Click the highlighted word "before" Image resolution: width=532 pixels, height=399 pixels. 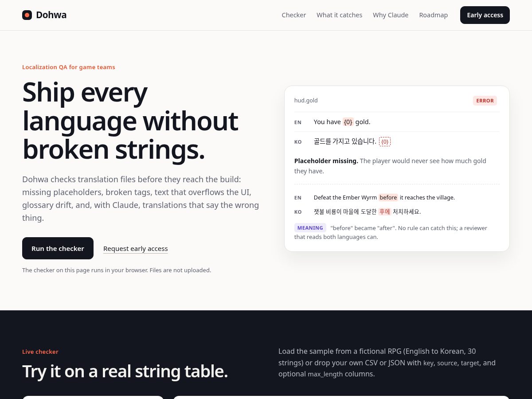pyautogui.click(x=388, y=197)
